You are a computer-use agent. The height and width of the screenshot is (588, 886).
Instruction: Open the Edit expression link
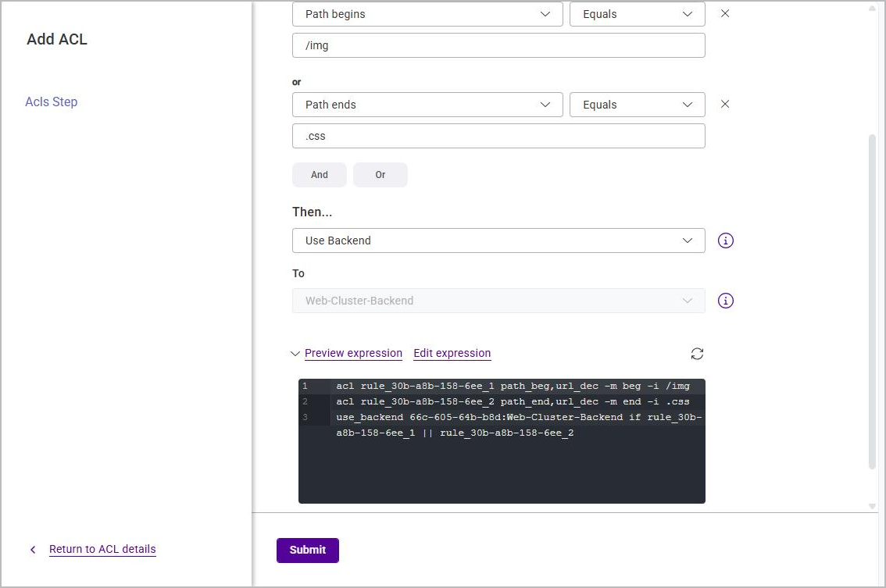452,353
